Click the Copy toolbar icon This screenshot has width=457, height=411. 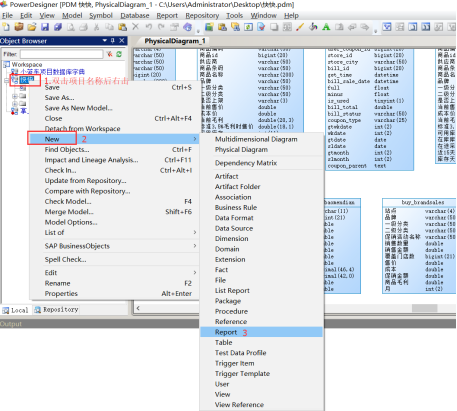click(109, 27)
